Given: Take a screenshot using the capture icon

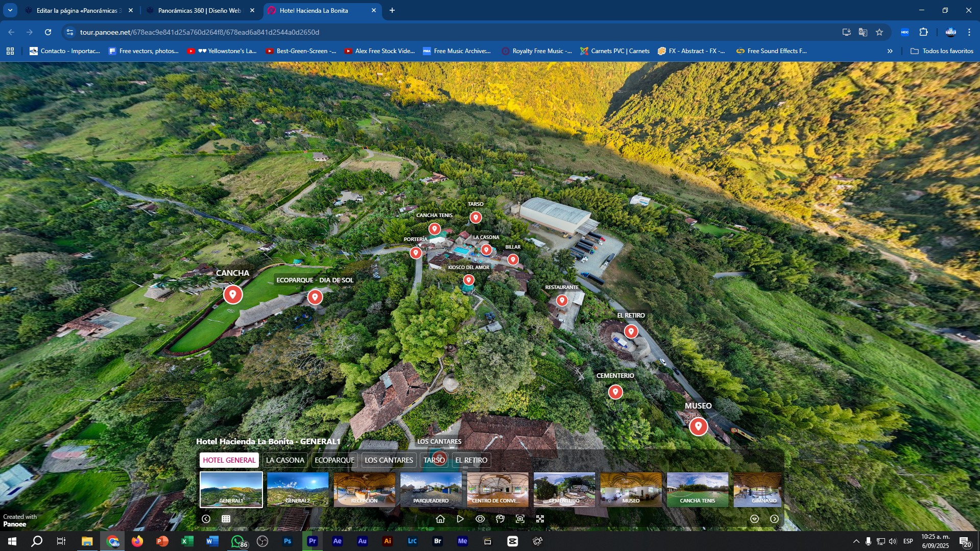Looking at the screenshot, I should pyautogui.click(x=520, y=519).
